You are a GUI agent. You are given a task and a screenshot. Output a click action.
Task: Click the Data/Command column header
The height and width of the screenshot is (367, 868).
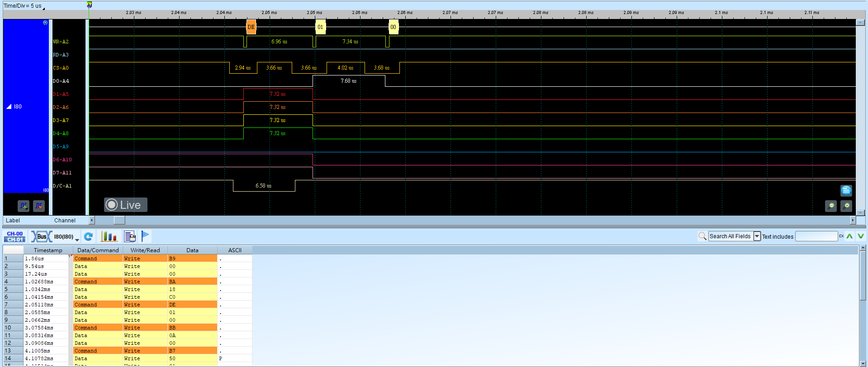98,250
